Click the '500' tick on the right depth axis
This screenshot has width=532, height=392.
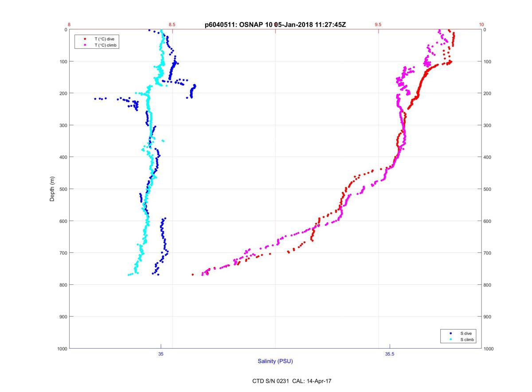click(488, 189)
